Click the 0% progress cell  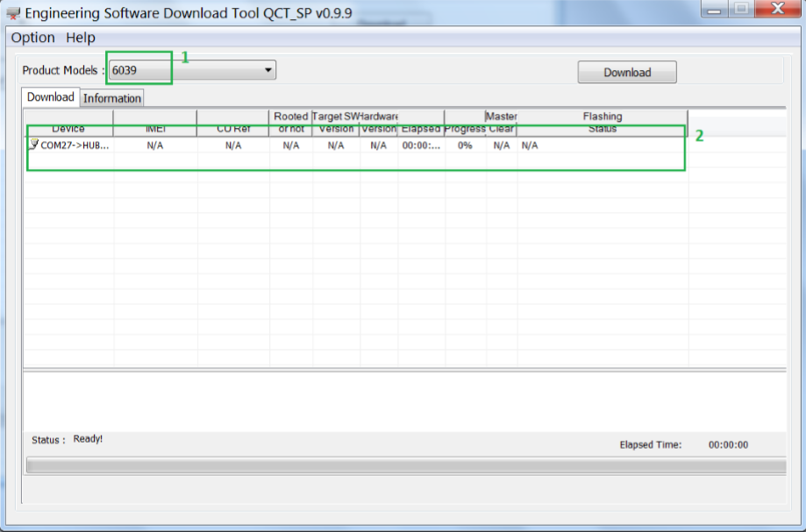click(x=465, y=145)
